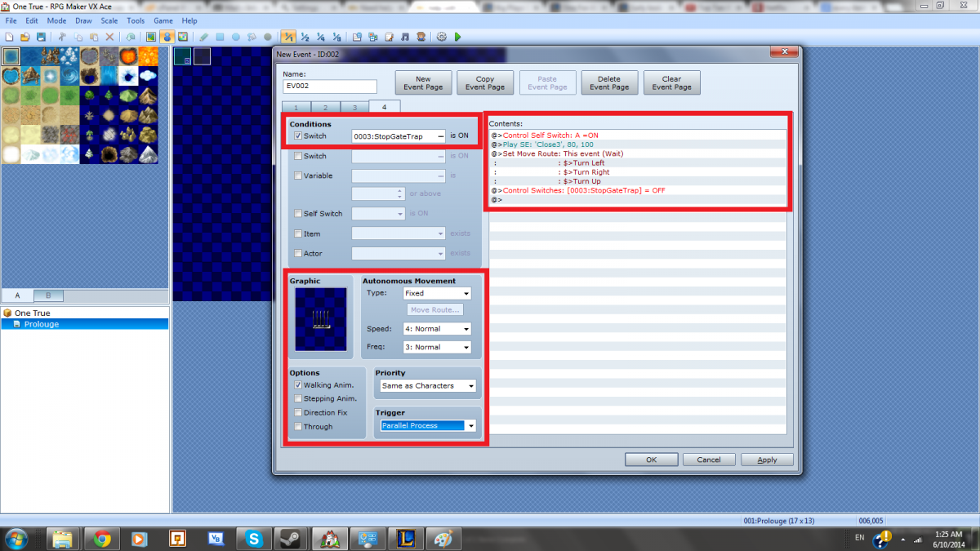This screenshot has width=980, height=551.
Task: Toggle the Direction Fix option
Action: [298, 412]
